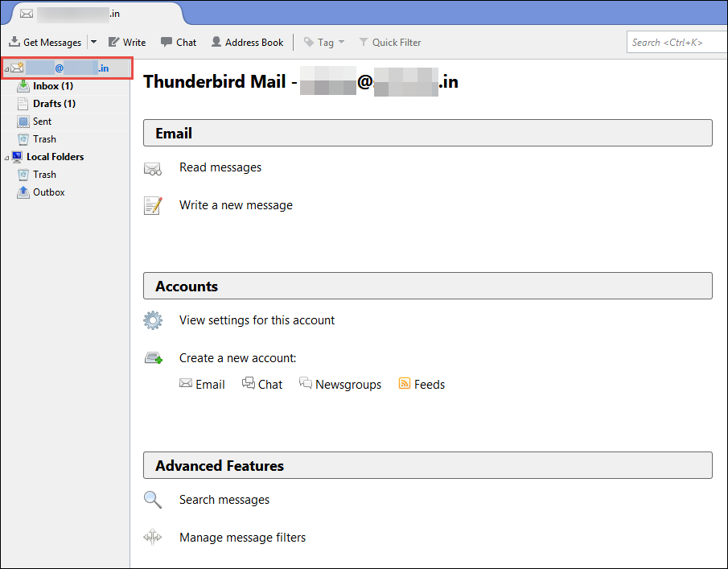
Task: Click the Address Book person icon
Action: click(216, 42)
